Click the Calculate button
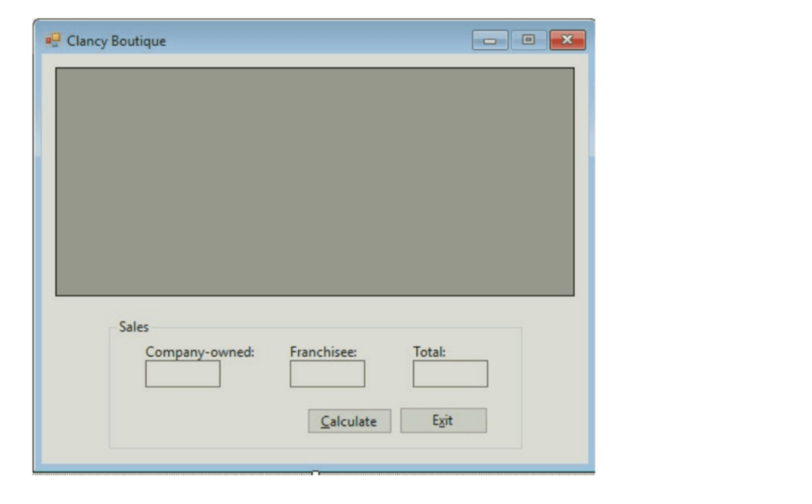Viewport: 812px width, 504px height. (350, 422)
